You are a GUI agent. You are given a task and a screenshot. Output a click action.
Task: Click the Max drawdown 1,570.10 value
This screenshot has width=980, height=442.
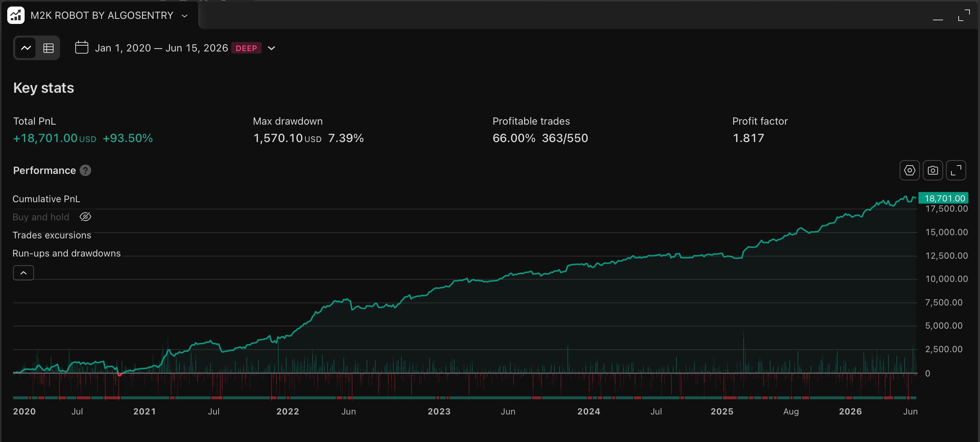coord(288,138)
